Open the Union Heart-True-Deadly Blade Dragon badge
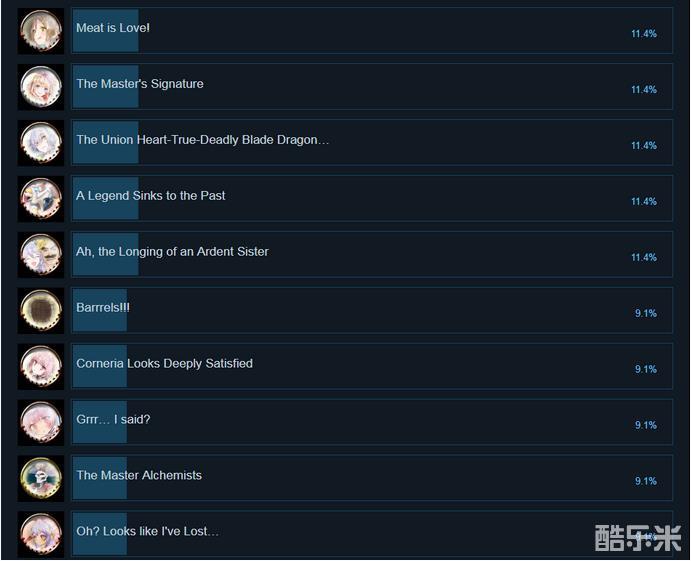 tap(41, 143)
